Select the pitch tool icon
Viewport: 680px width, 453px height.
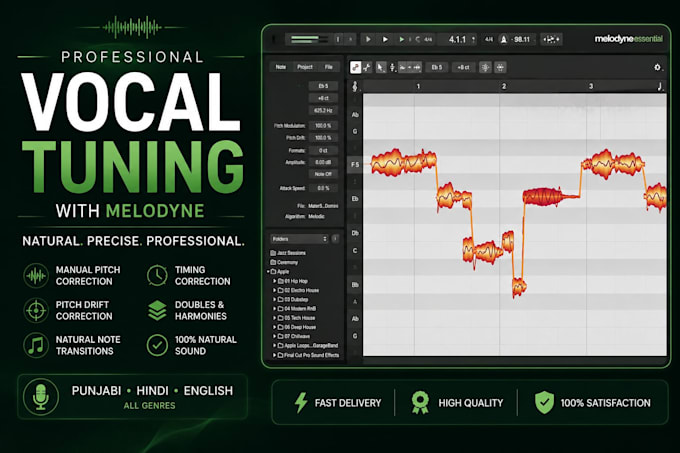[x=392, y=67]
